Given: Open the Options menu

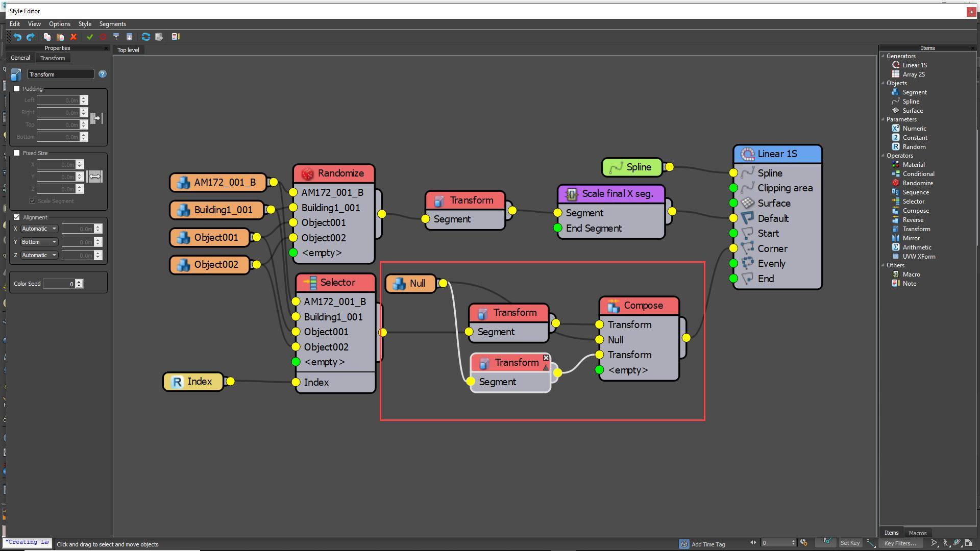Looking at the screenshot, I should point(59,24).
